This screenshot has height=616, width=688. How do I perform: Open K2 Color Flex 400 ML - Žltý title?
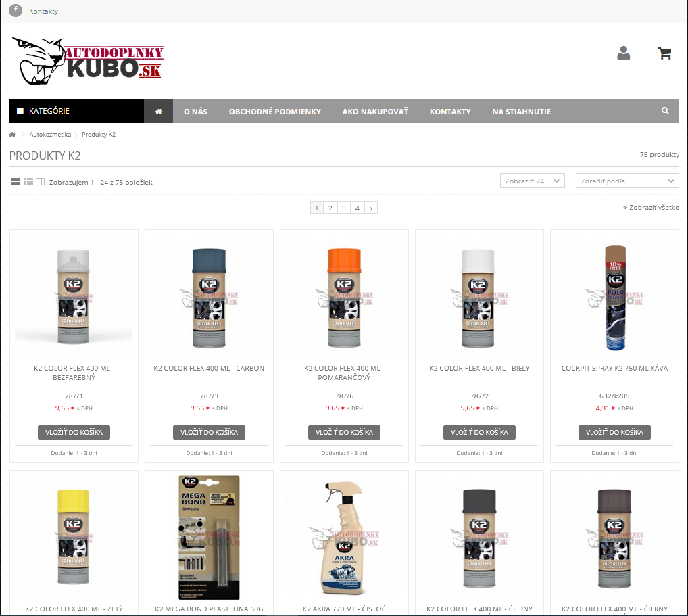pos(74,609)
